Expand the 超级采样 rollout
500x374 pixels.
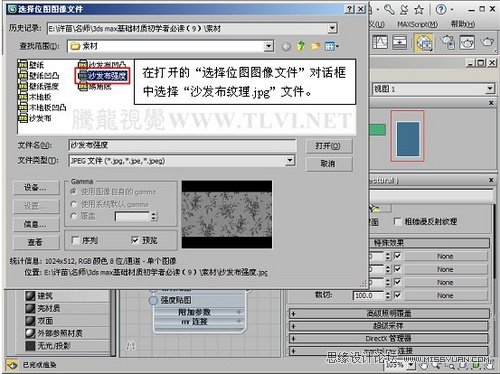[x=389, y=326]
